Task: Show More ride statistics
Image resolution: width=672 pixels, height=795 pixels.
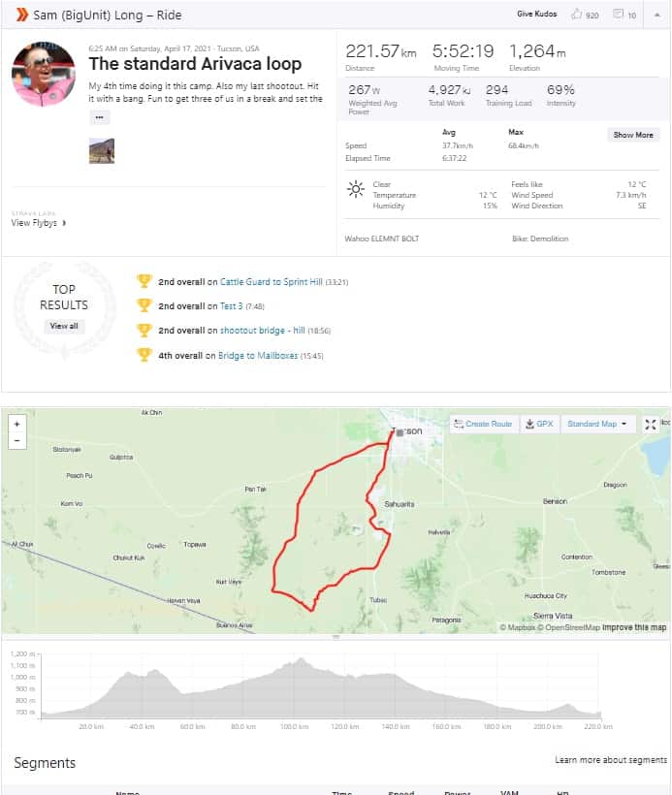Action: tap(633, 135)
